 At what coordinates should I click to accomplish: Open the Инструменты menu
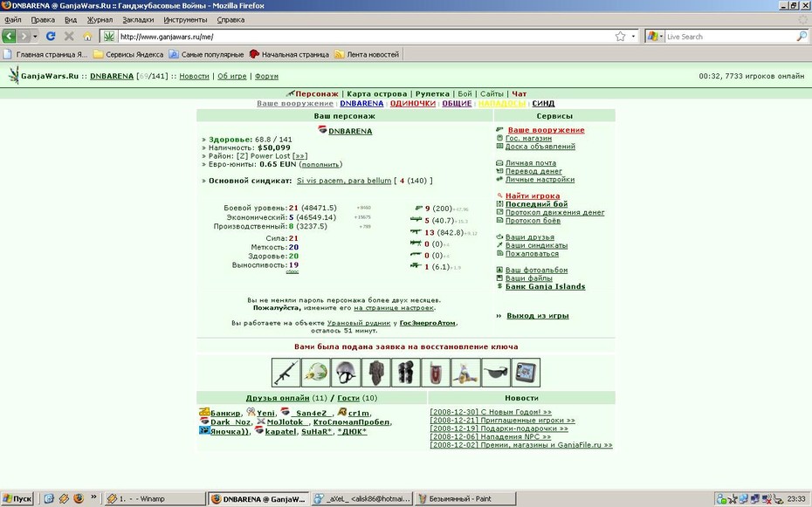tap(185, 20)
